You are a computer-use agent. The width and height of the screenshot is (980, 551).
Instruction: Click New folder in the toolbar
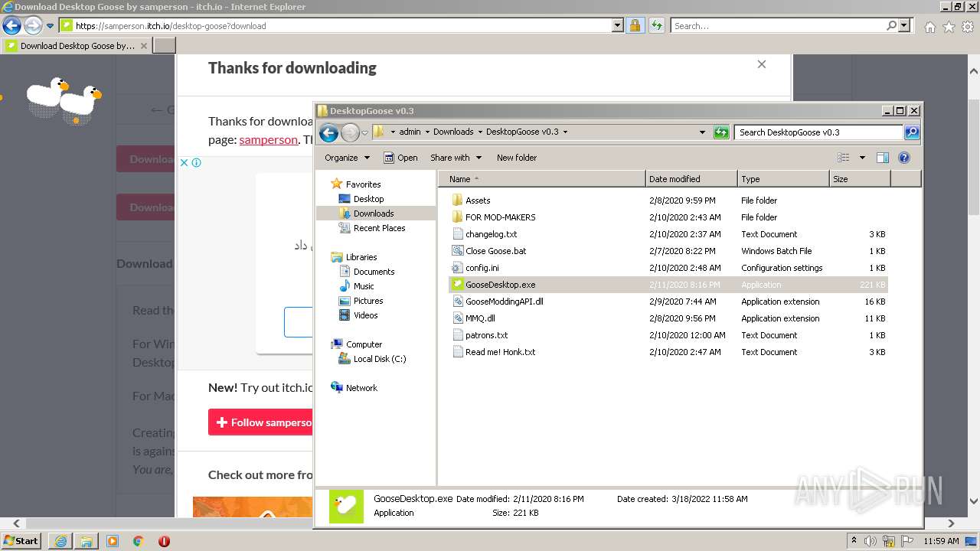517,158
